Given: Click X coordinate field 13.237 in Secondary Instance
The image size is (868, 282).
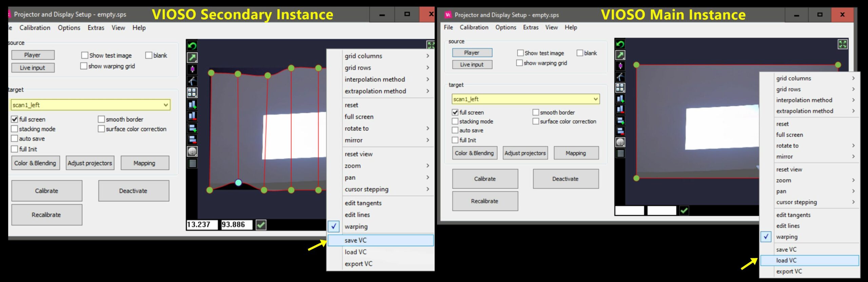Looking at the screenshot, I should pyautogui.click(x=202, y=225).
